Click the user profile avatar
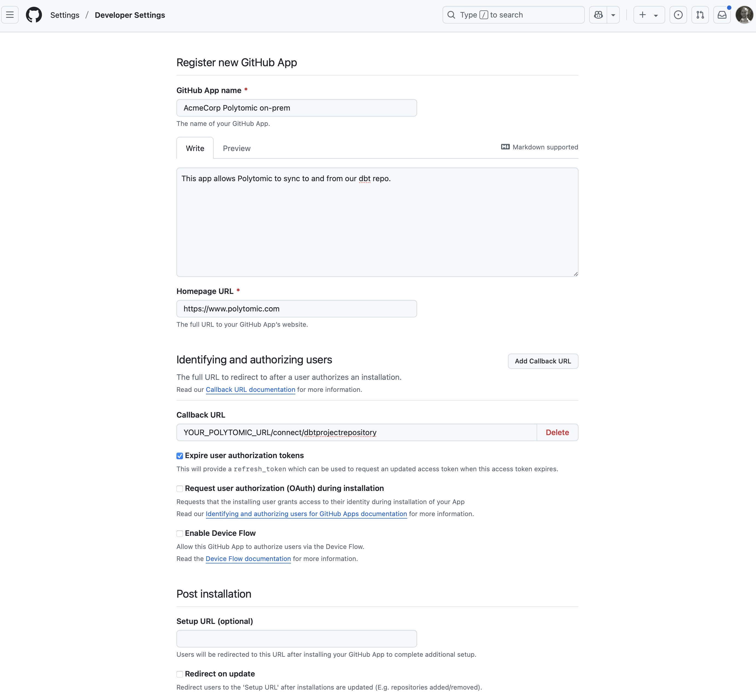Viewport: 756px width, 700px height. (x=744, y=15)
